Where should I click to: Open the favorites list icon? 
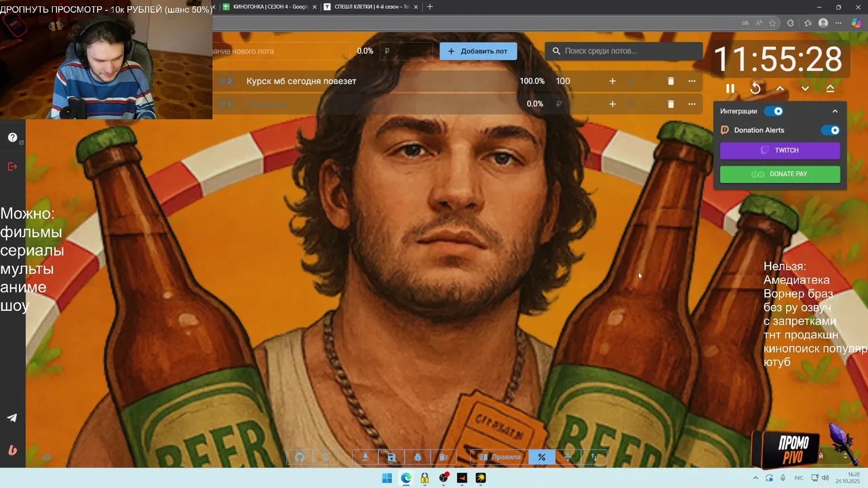pos(808,23)
